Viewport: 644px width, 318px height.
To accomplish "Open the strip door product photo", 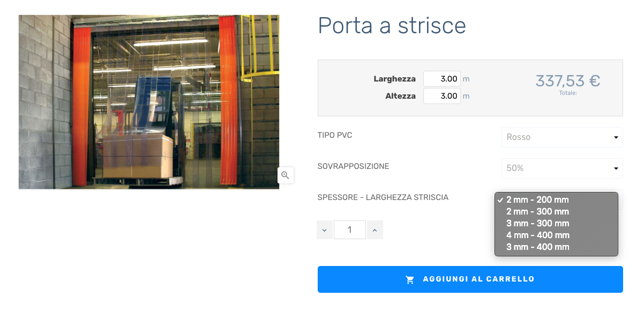I will tap(149, 102).
